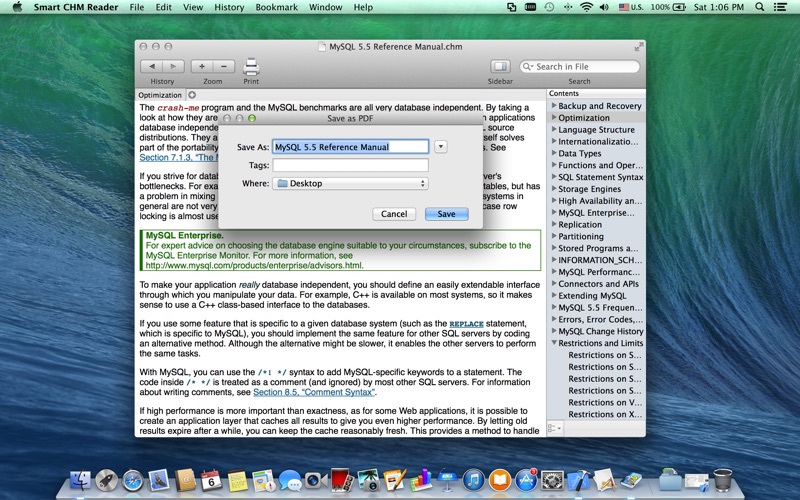This screenshot has height=500, width=800.
Task: Open the Comment Syntax section link
Action: [x=314, y=392]
